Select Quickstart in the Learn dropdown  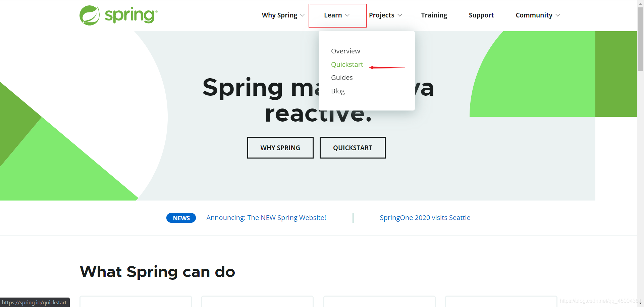[347, 64]
